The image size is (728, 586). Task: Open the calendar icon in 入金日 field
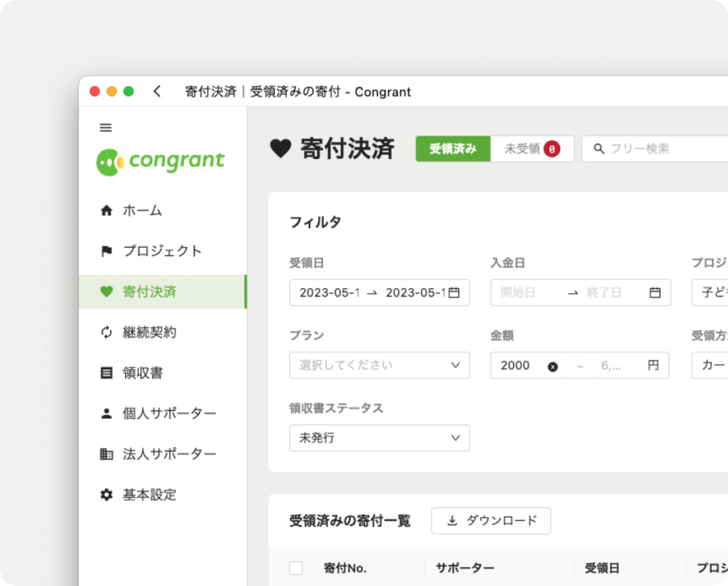655,293
